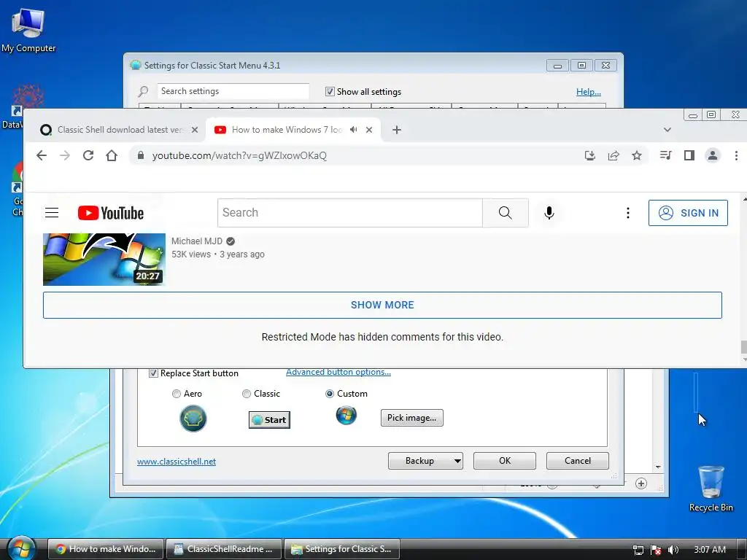Viewport: 747px width, 560px height.
Task: Open YouTube settings three-dot icon
Action: [628, 213]
